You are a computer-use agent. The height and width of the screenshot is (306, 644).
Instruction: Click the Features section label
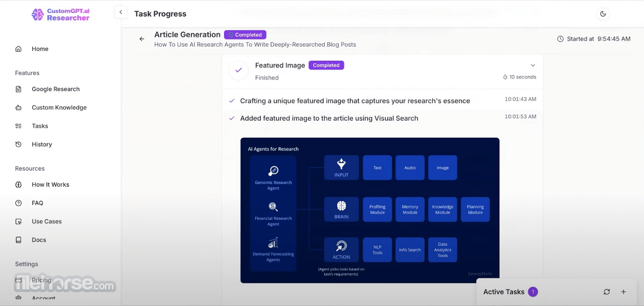point(27,73)
